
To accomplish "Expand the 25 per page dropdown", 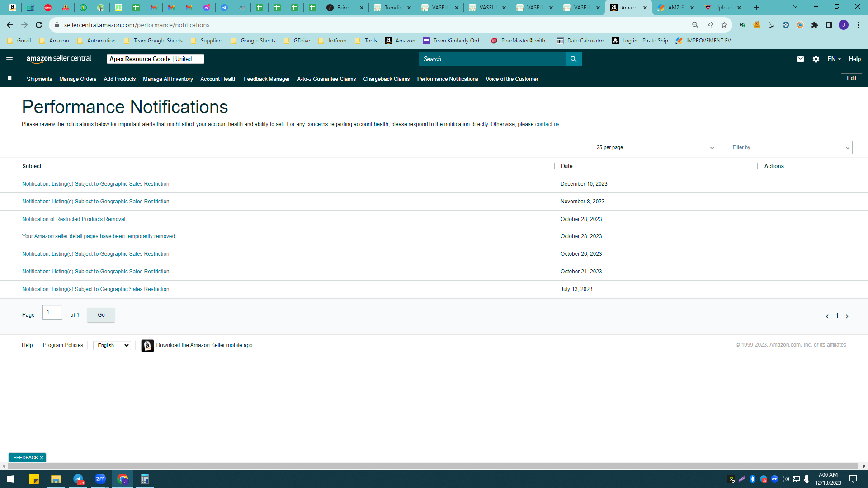I will pyautogui.click(x=655, y=148).
